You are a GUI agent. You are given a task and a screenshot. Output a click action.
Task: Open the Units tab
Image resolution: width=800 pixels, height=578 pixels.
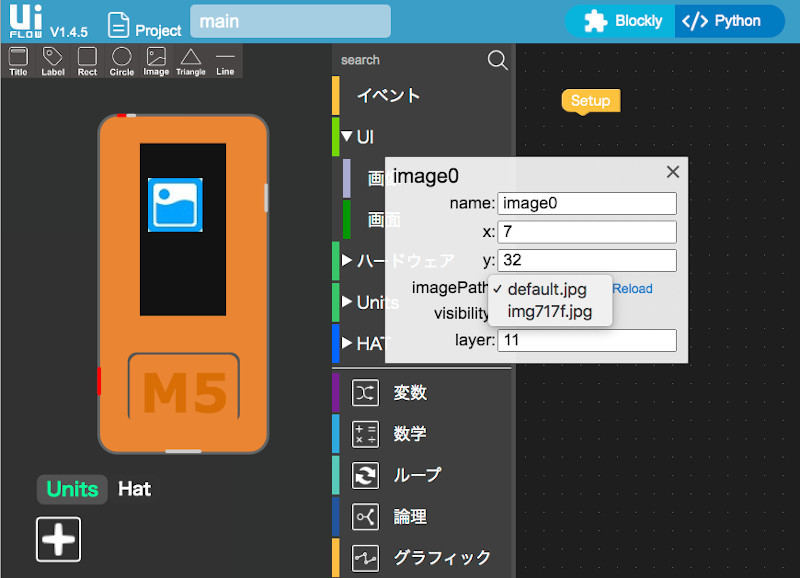pos(72,489)
